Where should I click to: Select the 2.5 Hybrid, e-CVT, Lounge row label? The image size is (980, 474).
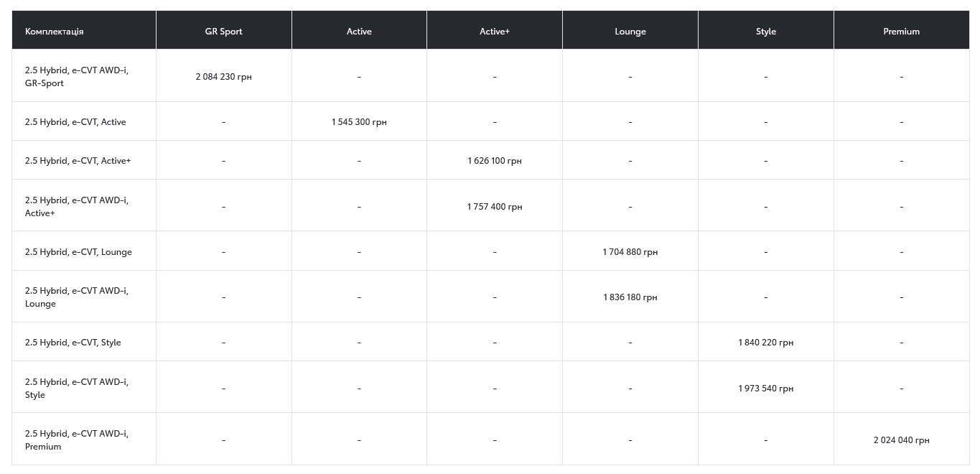[x=78, y=252]
